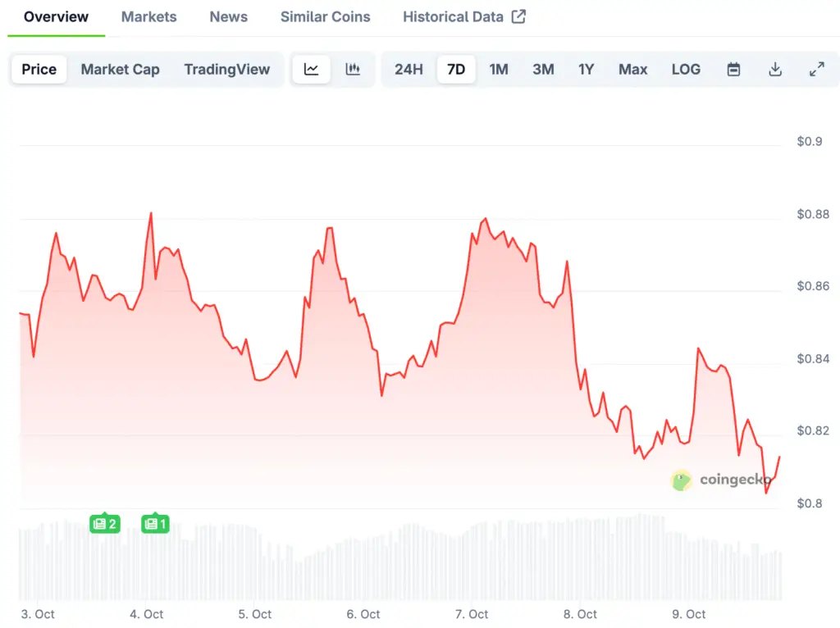Click external link icon beside Historical Data

pos(518,16)
